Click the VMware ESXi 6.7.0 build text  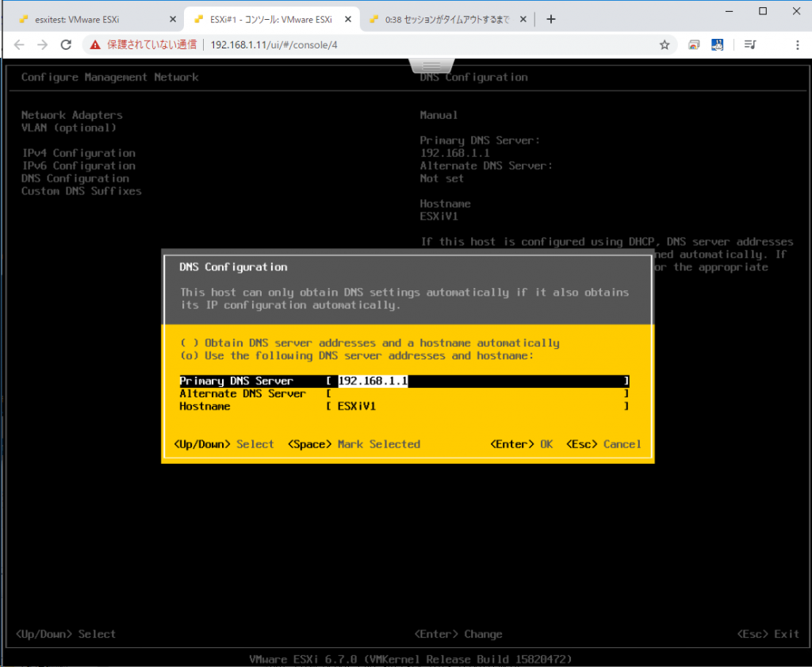pyautogui.click(x=411, y=659)
